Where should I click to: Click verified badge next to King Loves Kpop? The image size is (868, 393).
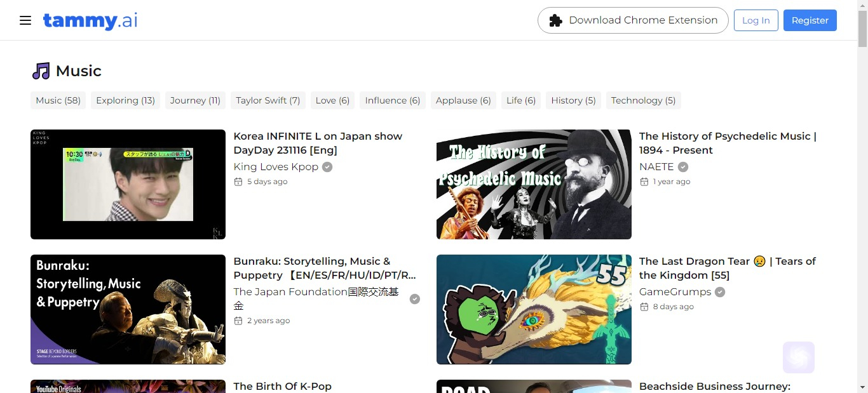[327, 167]
